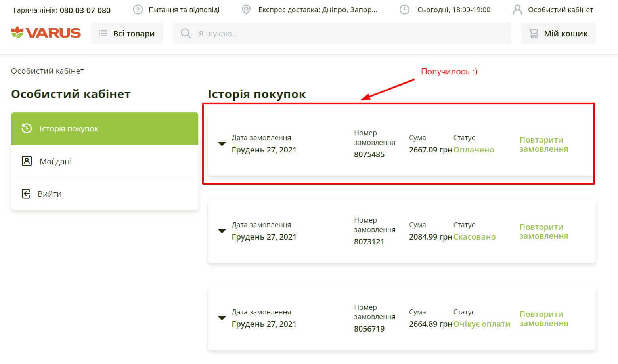618x364 pixels.
Task: Click the sum 2667.09 грн
Action: [x=430, y=150]
